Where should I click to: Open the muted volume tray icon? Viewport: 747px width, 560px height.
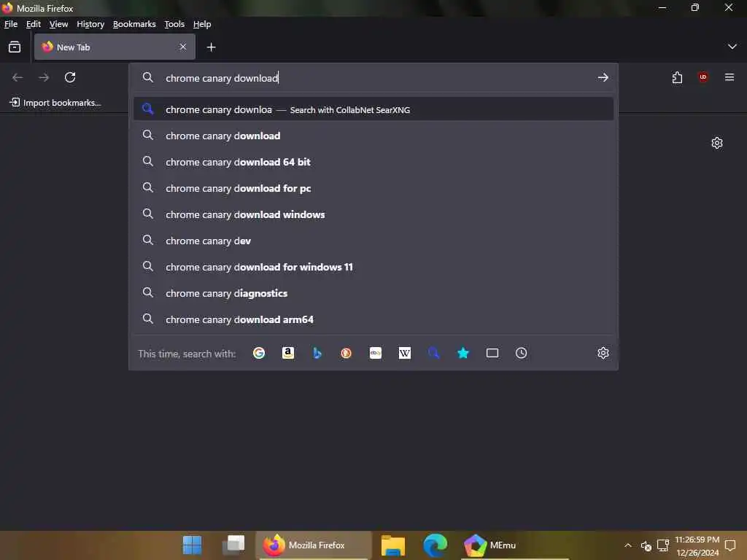[646, 545]
